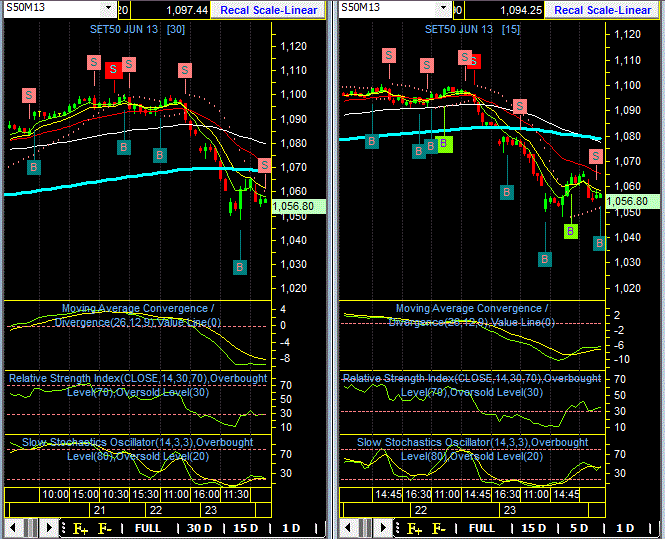Click 1,094.25 value field in right chart

[x=504, y=10]
